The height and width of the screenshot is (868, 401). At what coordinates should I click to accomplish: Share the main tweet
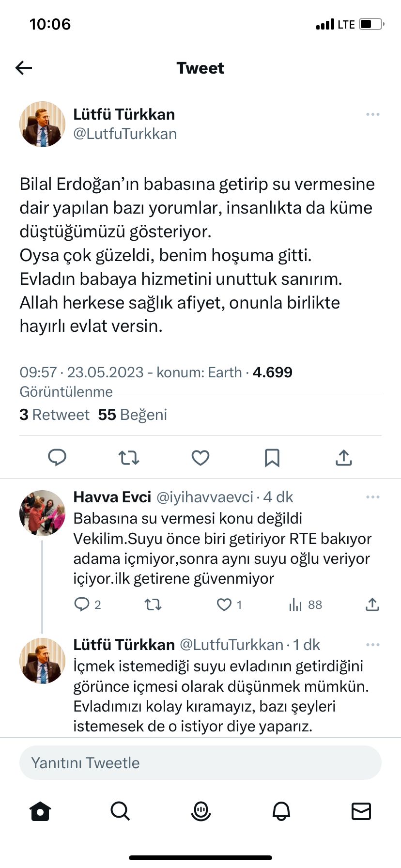(x=343, y=457)
